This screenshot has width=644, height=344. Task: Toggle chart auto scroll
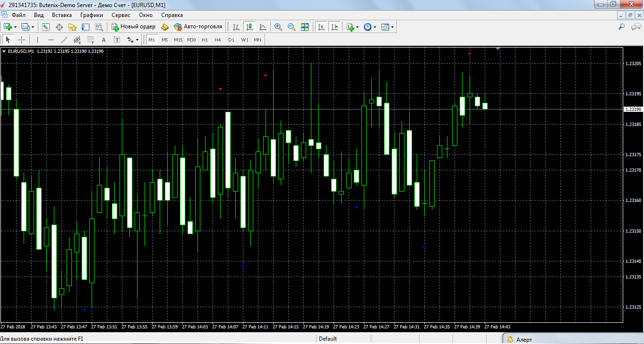(x=322, y=27)
